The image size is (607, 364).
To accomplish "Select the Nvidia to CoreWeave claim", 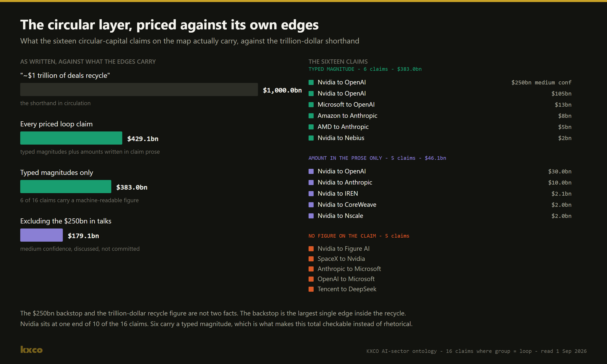I will (347, 205).
